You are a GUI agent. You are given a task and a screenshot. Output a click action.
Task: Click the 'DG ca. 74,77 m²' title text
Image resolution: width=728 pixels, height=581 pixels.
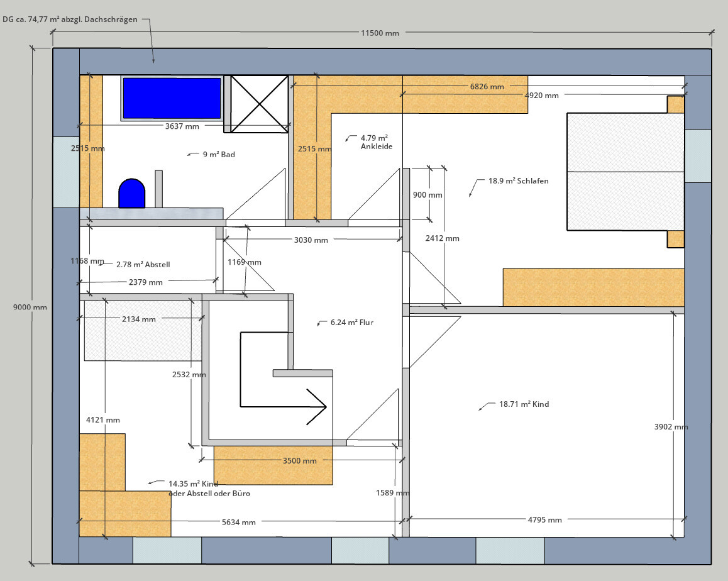tap(70, 19)
